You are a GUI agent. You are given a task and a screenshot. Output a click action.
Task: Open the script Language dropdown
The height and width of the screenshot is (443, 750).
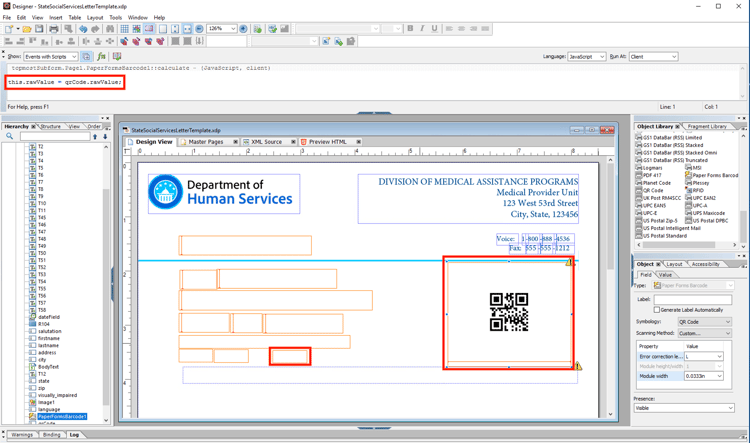click(602, 56)
